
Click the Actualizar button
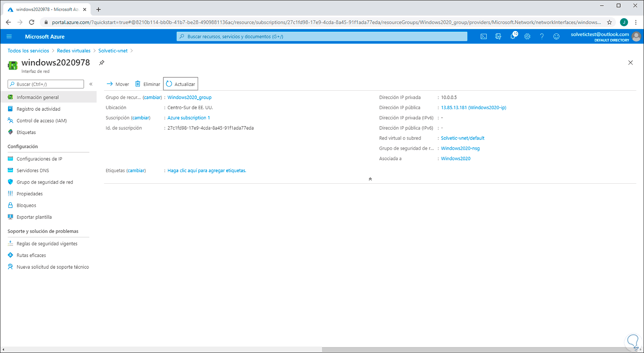181,84
